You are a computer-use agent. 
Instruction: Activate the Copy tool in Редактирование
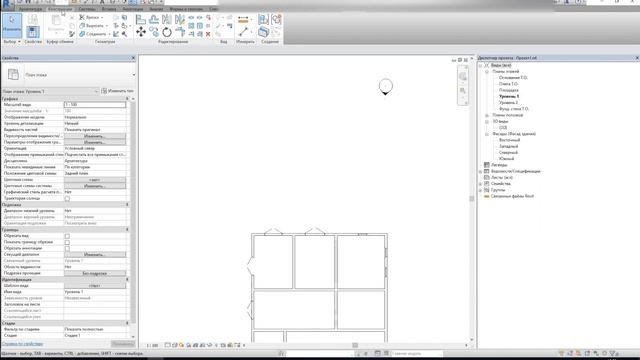pos(154,32)
